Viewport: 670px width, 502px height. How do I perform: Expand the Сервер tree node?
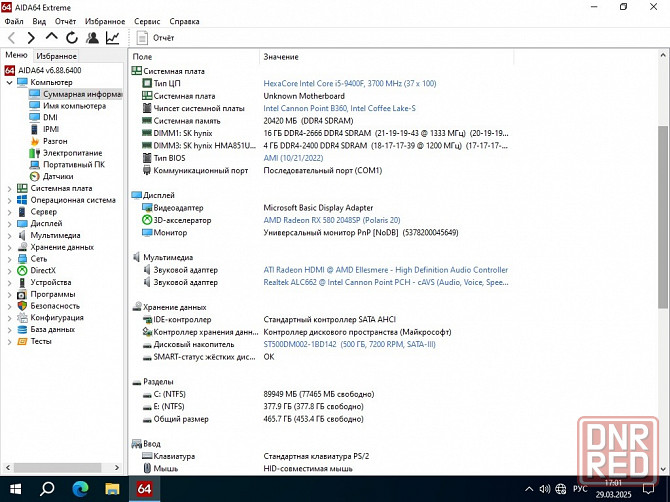9,212
